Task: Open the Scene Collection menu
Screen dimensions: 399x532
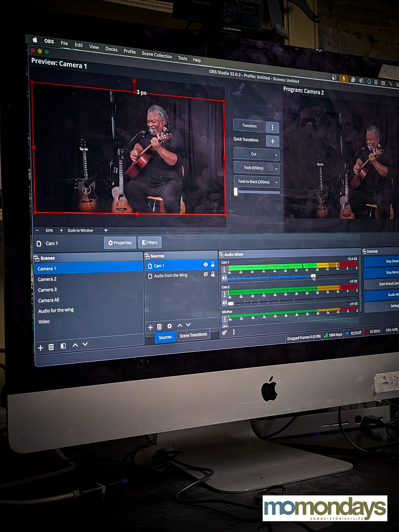Action: click(x=157, y=55)
